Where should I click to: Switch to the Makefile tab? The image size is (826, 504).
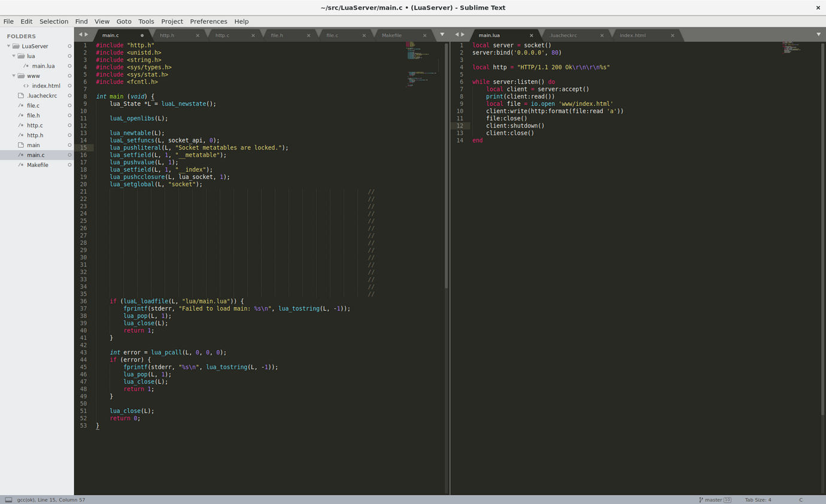(x=392, y=35)
